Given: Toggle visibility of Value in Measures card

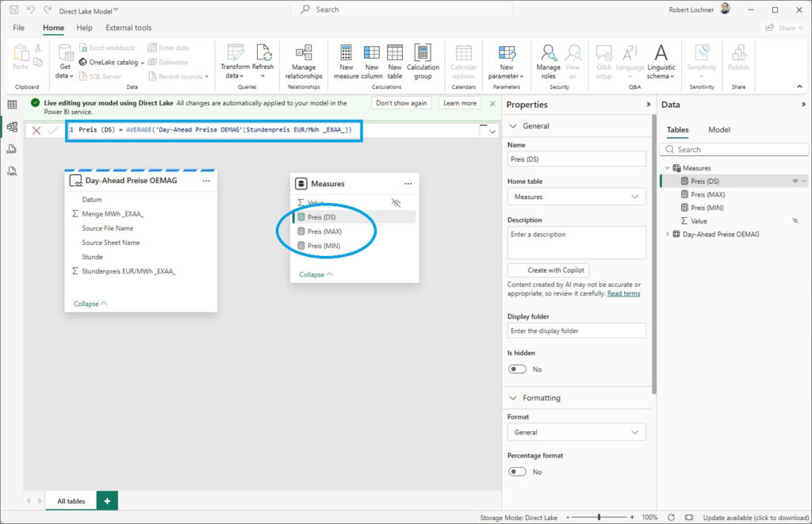Looking at the screenshot, I should pyautogui.click(x=396, y=203).
